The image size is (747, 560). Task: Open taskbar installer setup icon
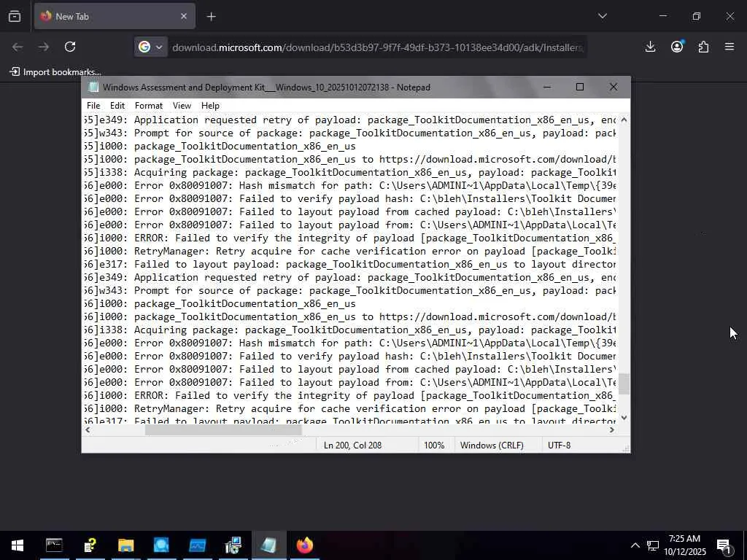point(233,545)
